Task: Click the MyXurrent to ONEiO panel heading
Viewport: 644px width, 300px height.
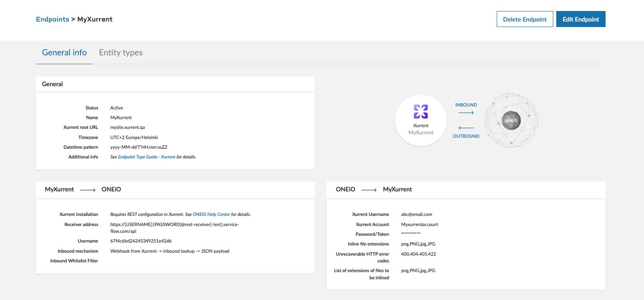Action: point(83,189)
